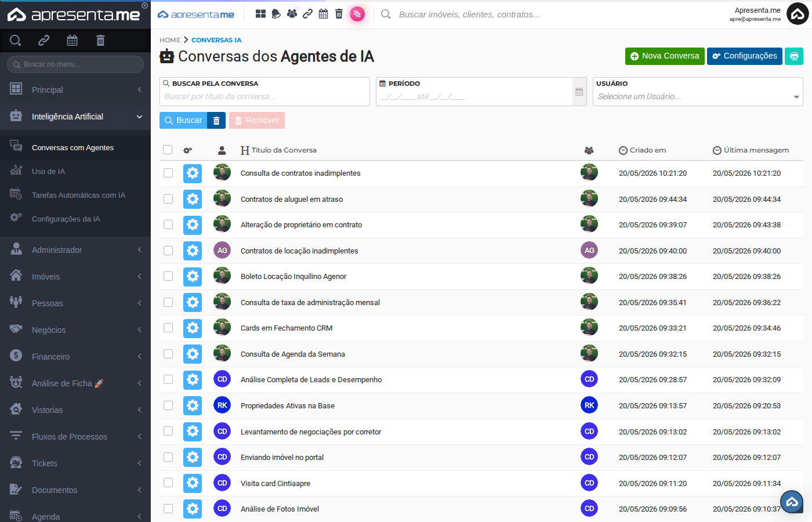Open the people group icon in top bar
This screenshot has height=522, width=812.
point(292,14)
